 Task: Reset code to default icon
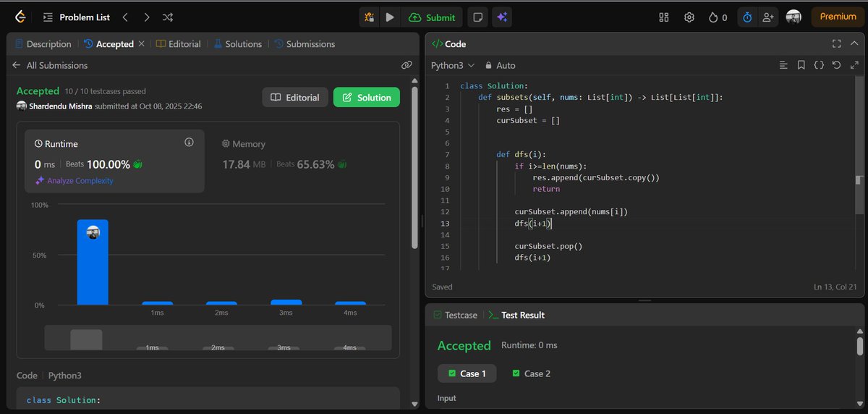point(837,65)
